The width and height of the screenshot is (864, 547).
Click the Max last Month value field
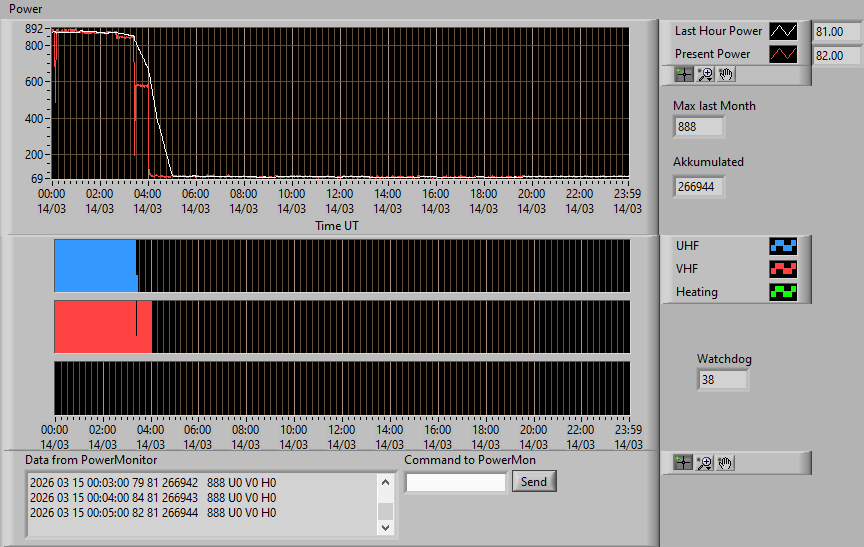(x=698, y=127)
